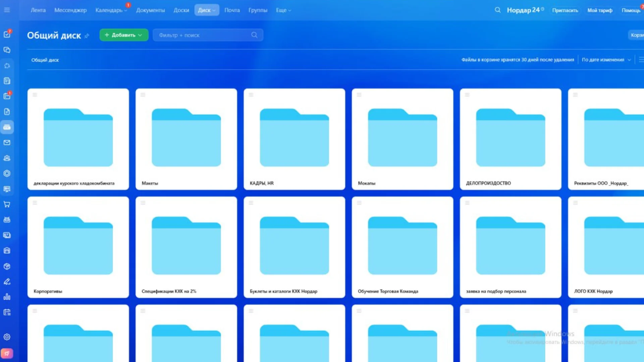Click the mail envelope sidebar icon
This screenshot has height=362, width=644.
pos(7,143)
